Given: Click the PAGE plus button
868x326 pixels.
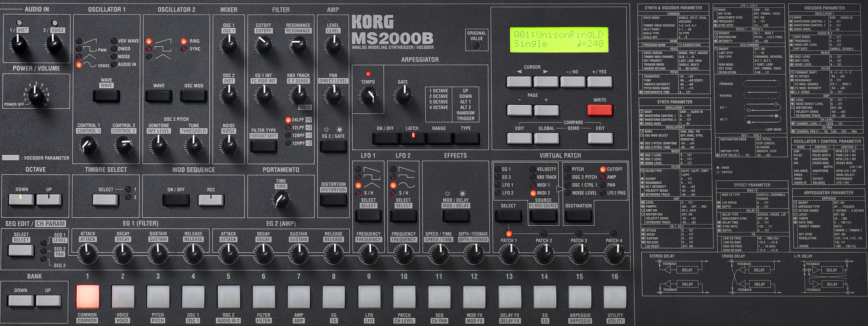Looking at the screenshot, I should click(546, 110).
